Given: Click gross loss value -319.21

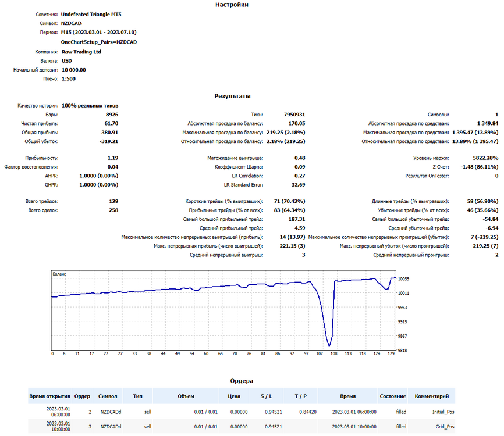Looking at the screenshot, I should (x=109, y=142).
